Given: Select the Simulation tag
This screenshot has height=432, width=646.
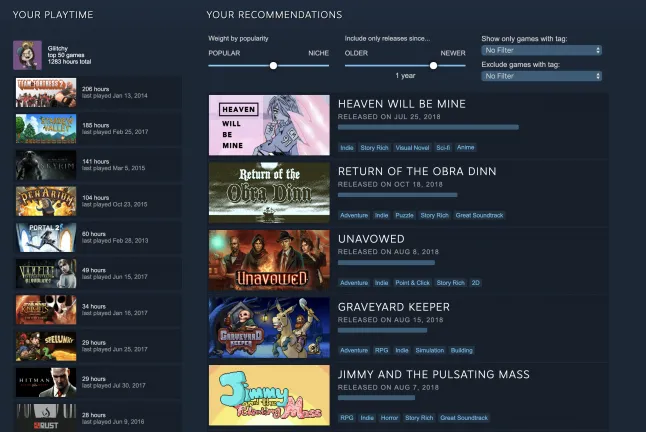Looking at the screenshot, I should click(430, 350).
